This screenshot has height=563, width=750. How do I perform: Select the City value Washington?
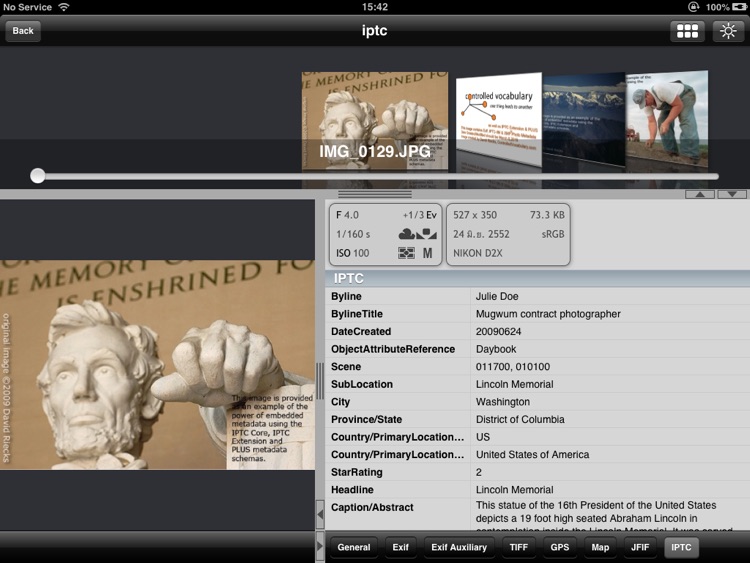(503, 402)
